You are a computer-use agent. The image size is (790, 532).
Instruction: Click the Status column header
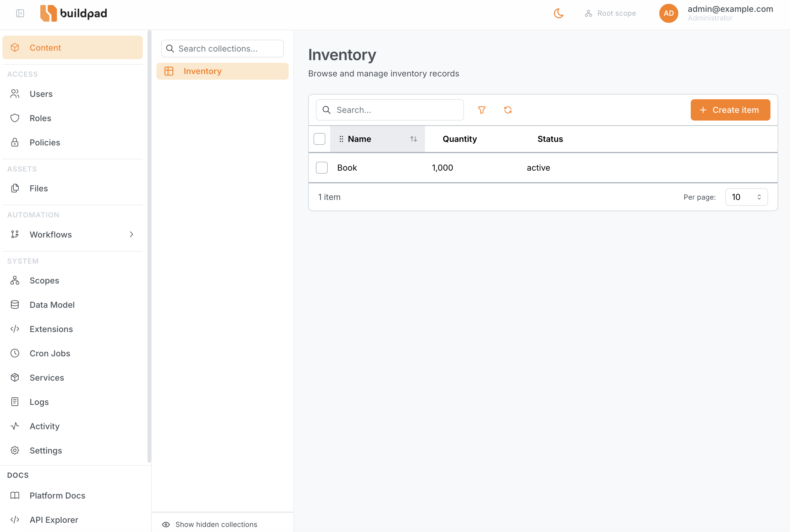tap(550, 139)
